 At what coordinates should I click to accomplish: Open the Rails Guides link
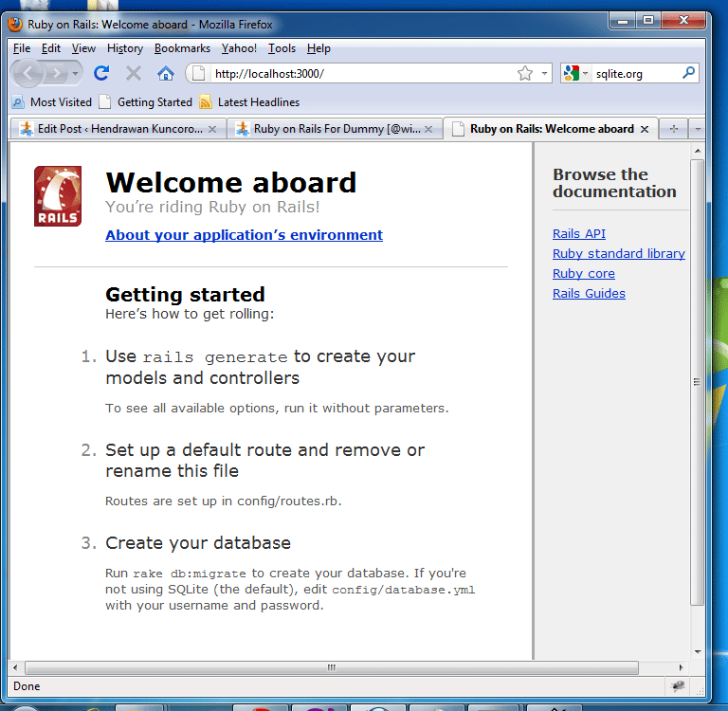tap(589, 294)
